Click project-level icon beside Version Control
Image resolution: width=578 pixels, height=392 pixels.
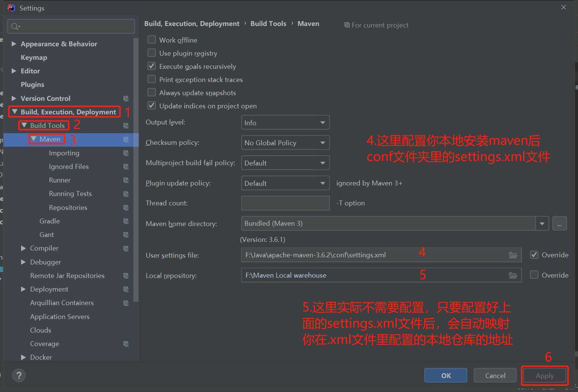(126, 99)
